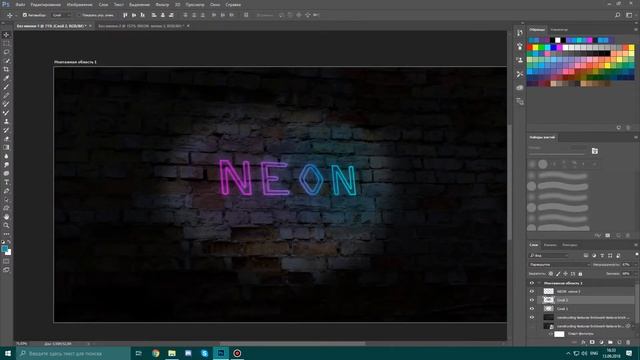
Task: Filter layers by pixel layers
Action: pyautogui.click(x=586, y=256)
